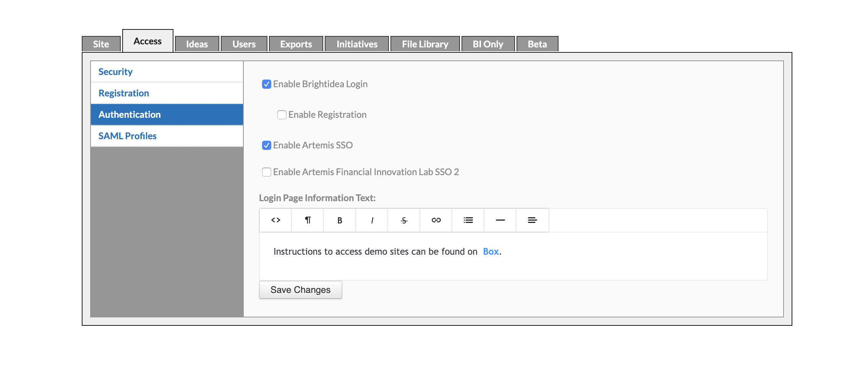Open Security in the sidebar
This screenshot has height=374, width=868.
pyautogui.click(x=167, y=72)
